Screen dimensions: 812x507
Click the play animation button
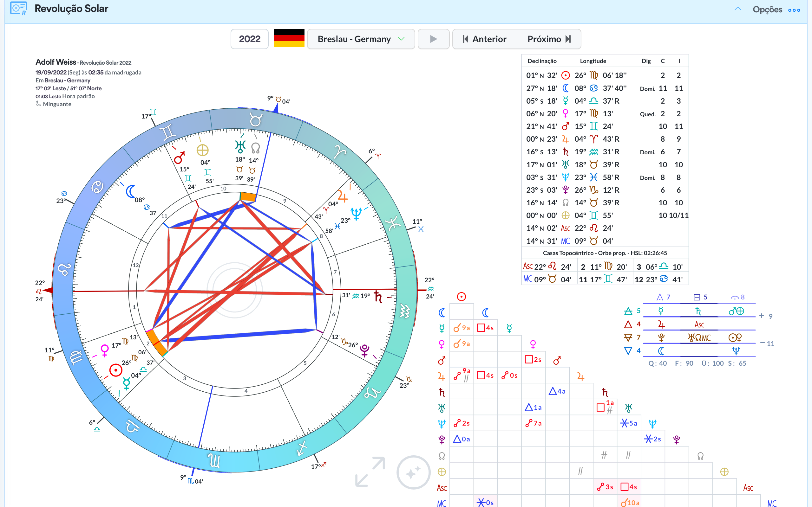433,39
